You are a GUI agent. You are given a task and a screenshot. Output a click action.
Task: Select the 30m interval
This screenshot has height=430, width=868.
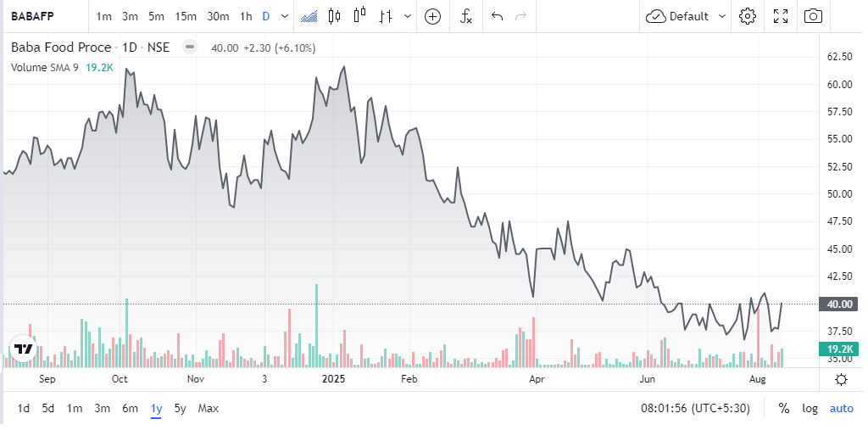coord(218,17)
